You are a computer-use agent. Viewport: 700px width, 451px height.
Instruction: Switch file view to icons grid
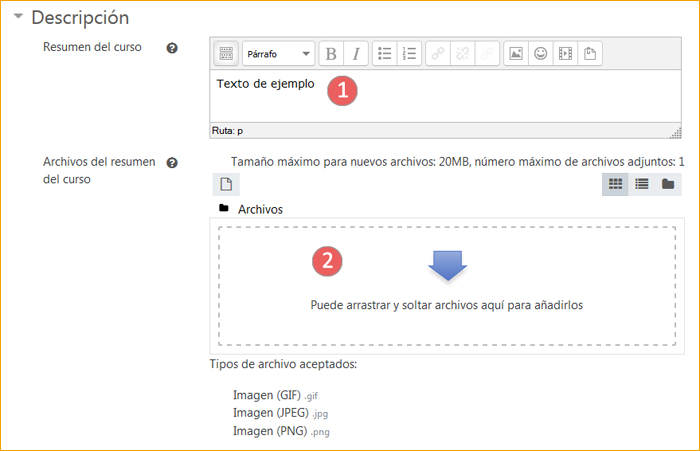pos(615,184)
